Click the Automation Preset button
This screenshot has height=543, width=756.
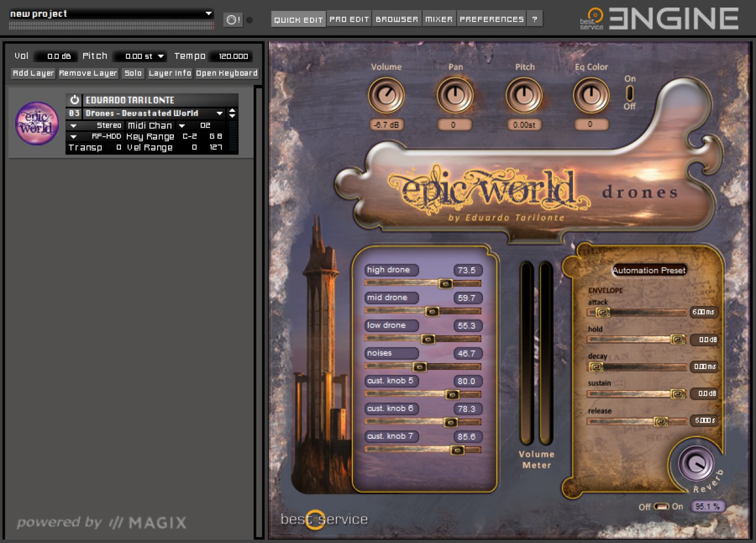(x=649, y=270)
